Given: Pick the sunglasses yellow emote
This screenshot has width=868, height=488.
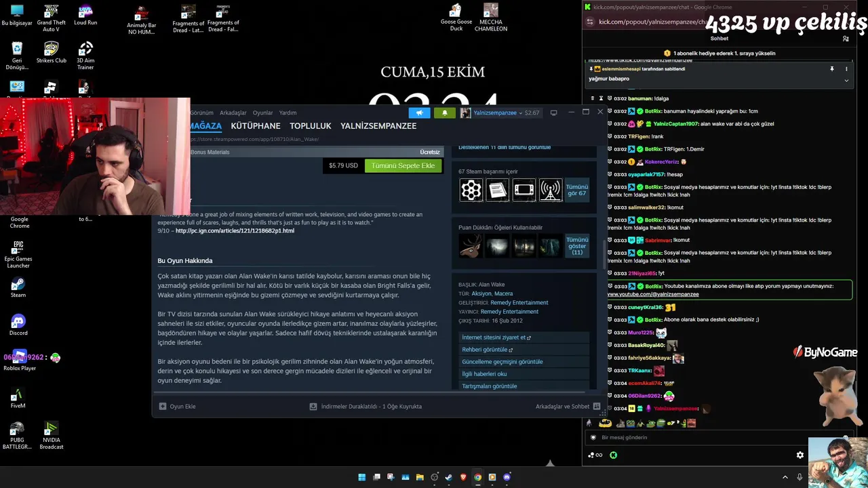Looking at the screenshot, I should pyautogui.click(x=606, y=424).
